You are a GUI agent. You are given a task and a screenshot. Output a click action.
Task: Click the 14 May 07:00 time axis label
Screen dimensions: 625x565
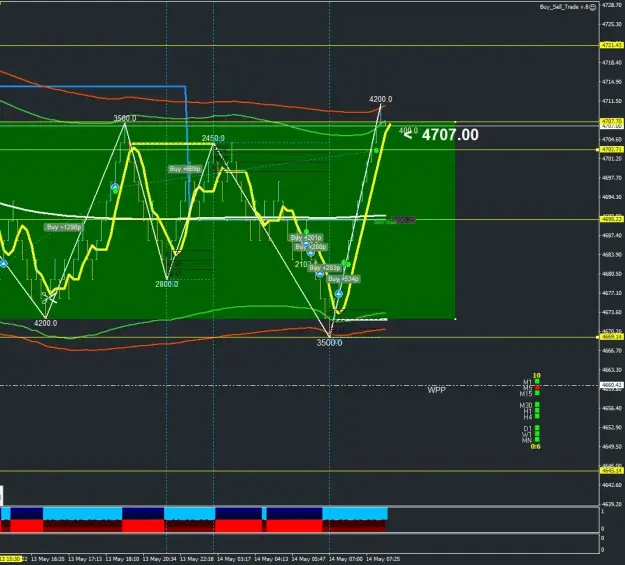pyautogui.click(x=346, y=559)
